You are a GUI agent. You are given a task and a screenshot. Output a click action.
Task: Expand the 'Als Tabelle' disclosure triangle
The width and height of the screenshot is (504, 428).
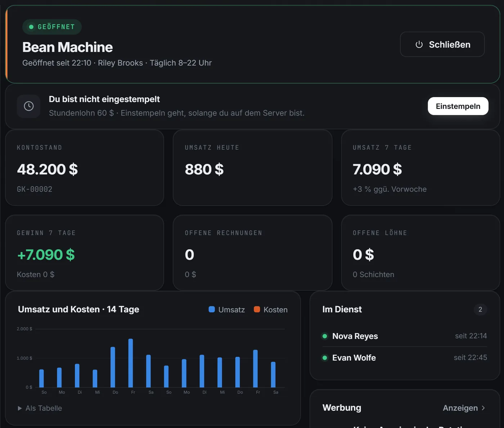(x=20, y=408)
